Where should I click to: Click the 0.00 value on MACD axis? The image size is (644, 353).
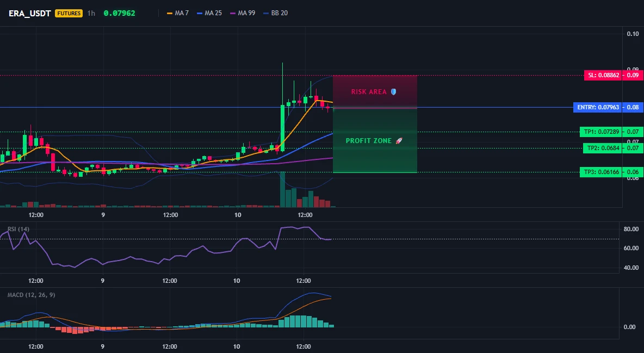[x=630, y=327]
